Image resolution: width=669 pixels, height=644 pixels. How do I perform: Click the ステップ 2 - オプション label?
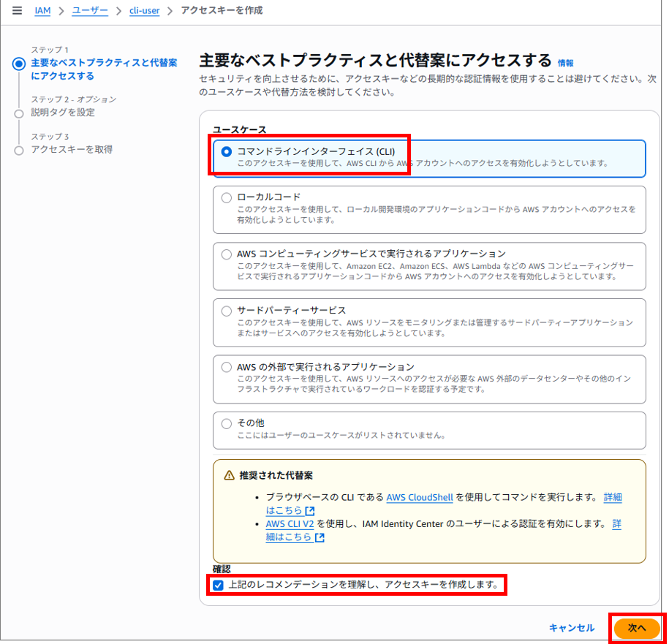click(73, 99)
